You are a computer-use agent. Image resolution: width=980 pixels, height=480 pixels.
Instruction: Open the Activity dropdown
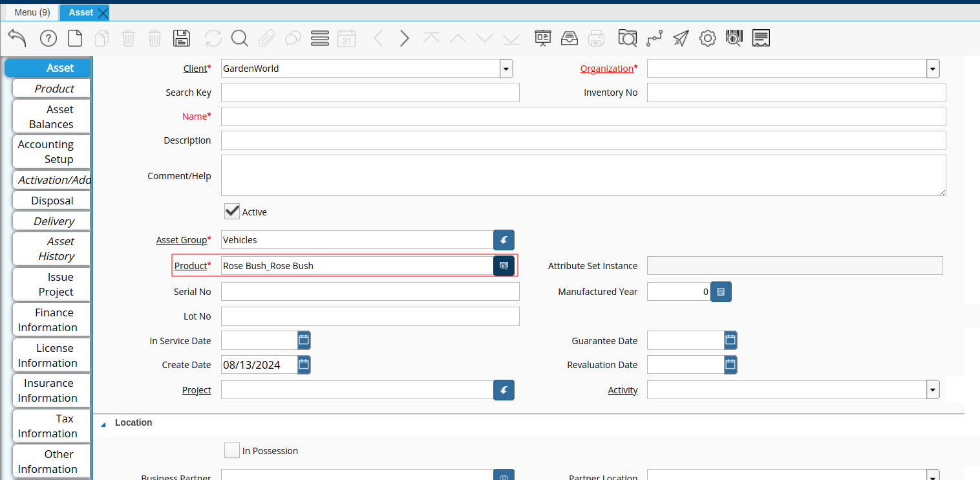[932, 390]
